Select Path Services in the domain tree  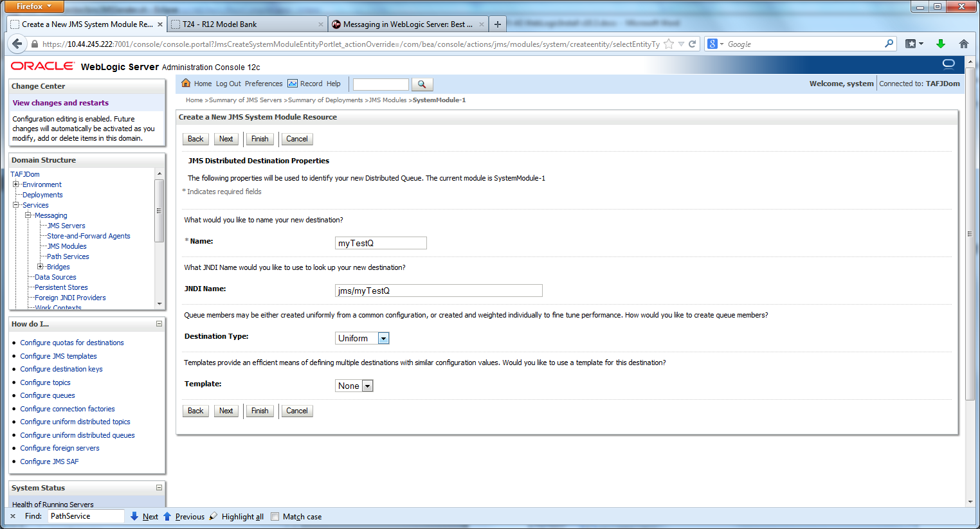pos(68,256)
